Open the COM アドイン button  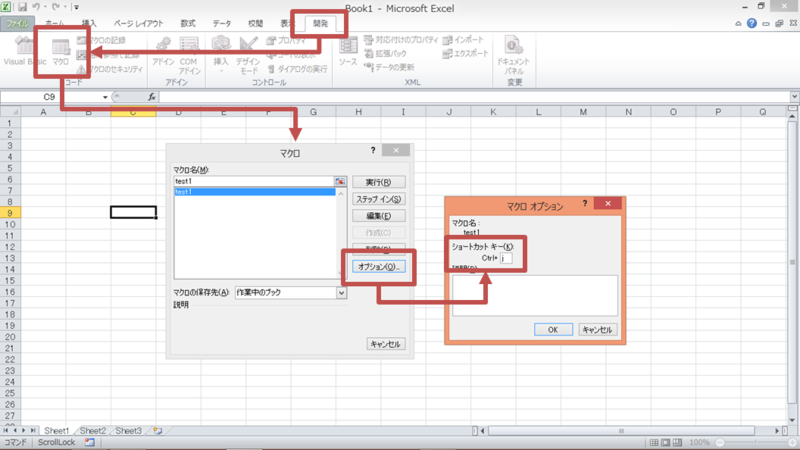tap(189, 55)
